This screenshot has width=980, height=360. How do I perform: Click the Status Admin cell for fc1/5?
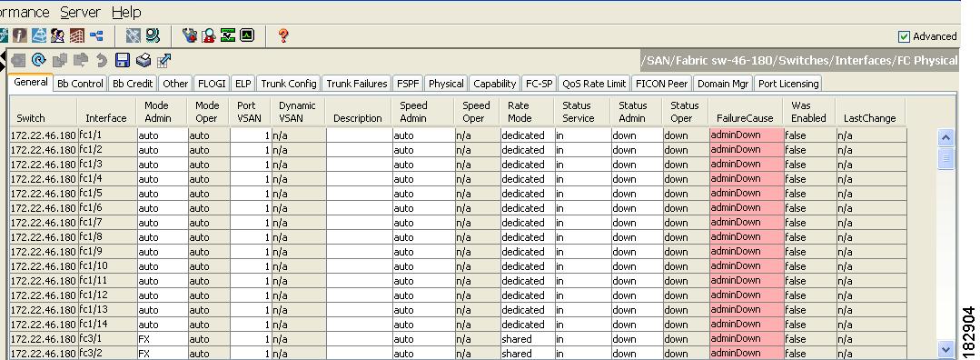click(637, 194)
